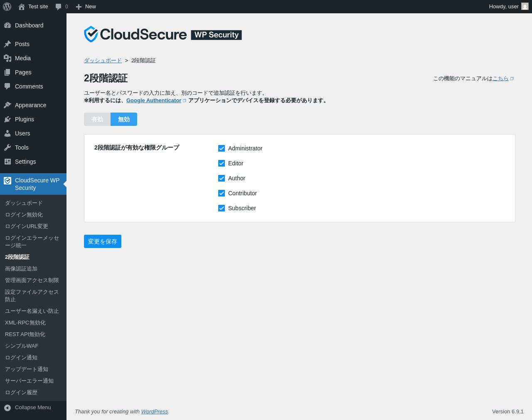
Task: Uncheck the Administrator role checkbox
Action: tap(222, 148)
